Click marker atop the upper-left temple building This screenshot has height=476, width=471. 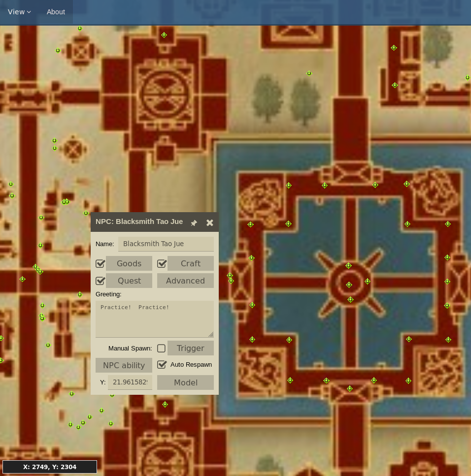[164, 35]
